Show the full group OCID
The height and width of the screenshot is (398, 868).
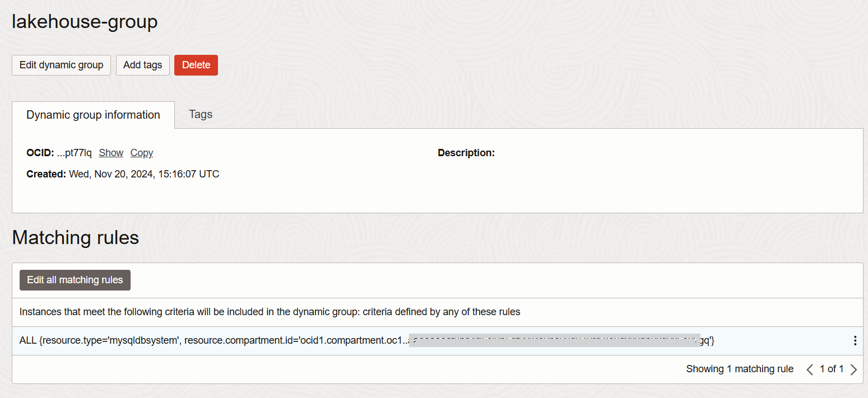click(110, 152)
